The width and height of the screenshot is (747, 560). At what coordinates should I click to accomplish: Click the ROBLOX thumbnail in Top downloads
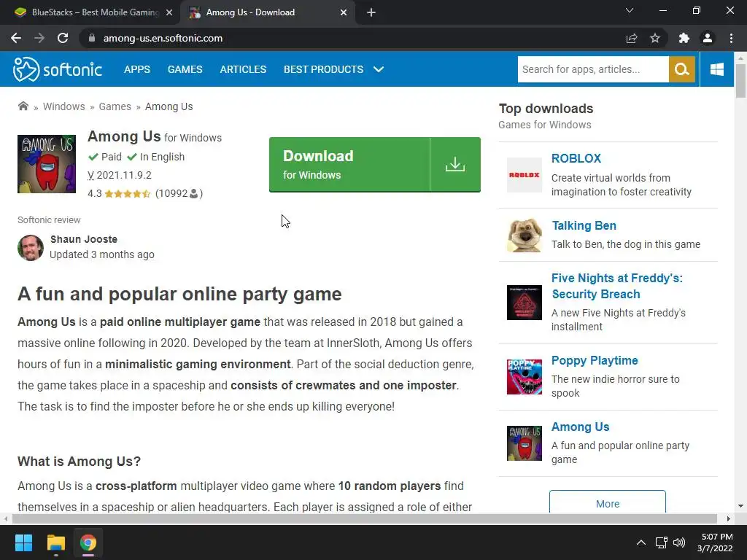524,175
